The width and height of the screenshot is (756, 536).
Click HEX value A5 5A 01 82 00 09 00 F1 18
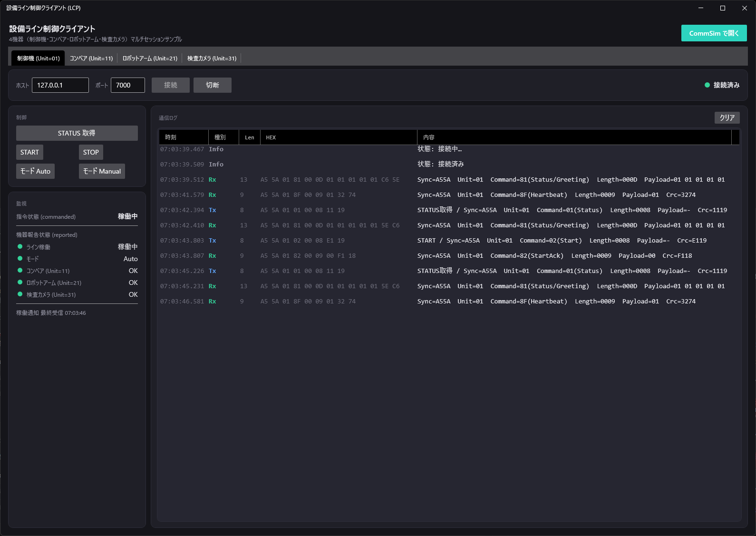pos(308,256)
